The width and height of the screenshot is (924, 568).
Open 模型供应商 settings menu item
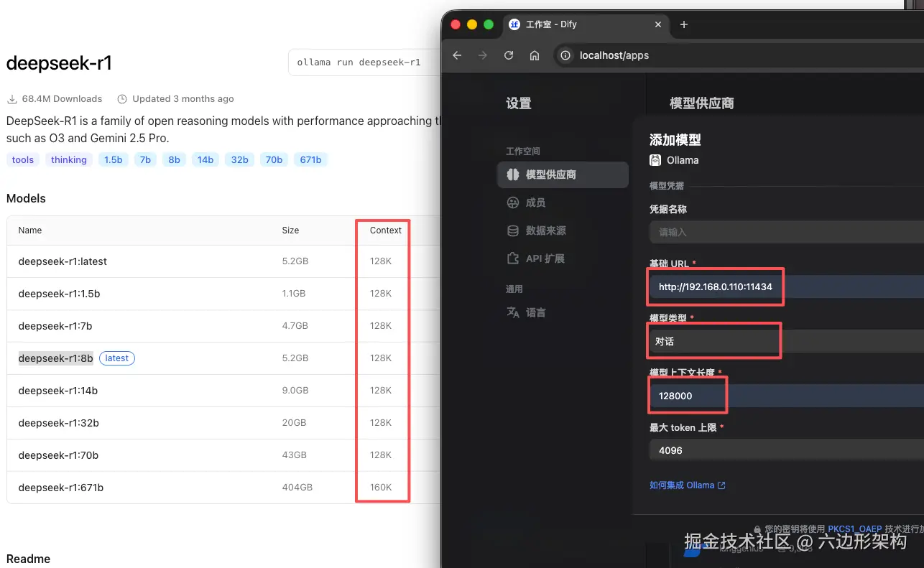point(563,174)
